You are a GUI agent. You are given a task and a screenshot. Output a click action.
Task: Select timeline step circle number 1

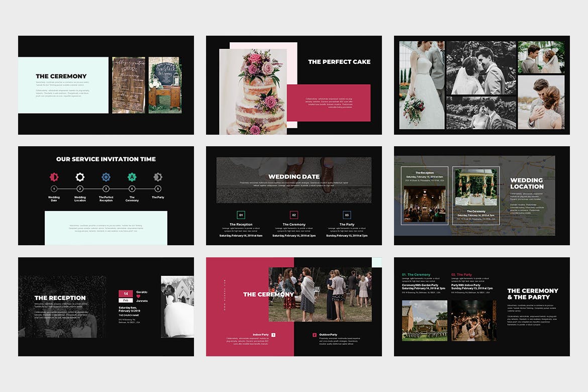click(x=54, y=189)
